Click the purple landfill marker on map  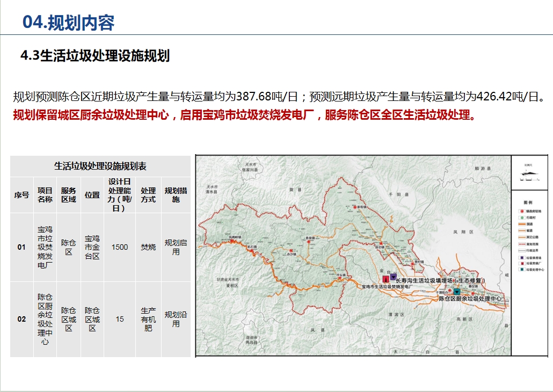tap(393, 277)
